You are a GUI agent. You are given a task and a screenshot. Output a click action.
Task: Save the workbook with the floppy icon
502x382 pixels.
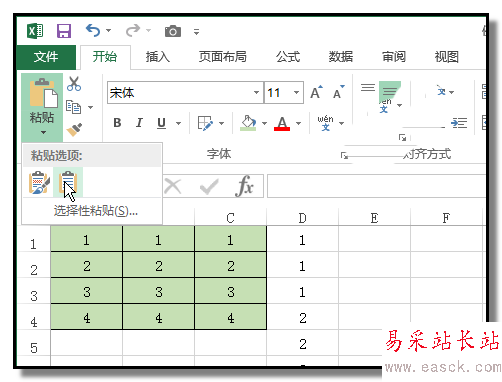coord(64,31)
